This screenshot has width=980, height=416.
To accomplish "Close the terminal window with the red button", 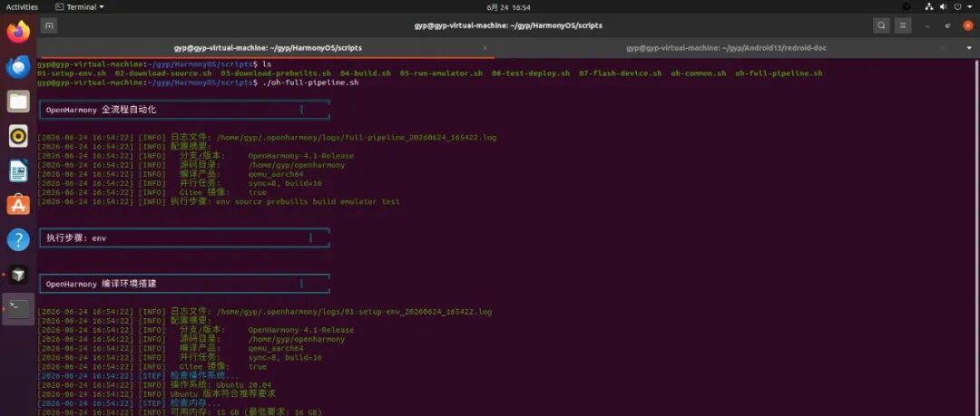I will [967, 25].
